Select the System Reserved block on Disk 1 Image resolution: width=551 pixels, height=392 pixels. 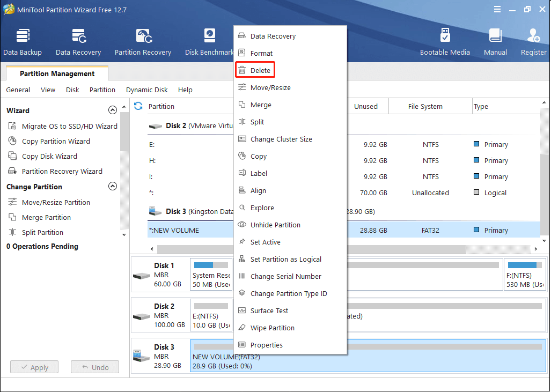pyautogui.click(x=211, y=275)
